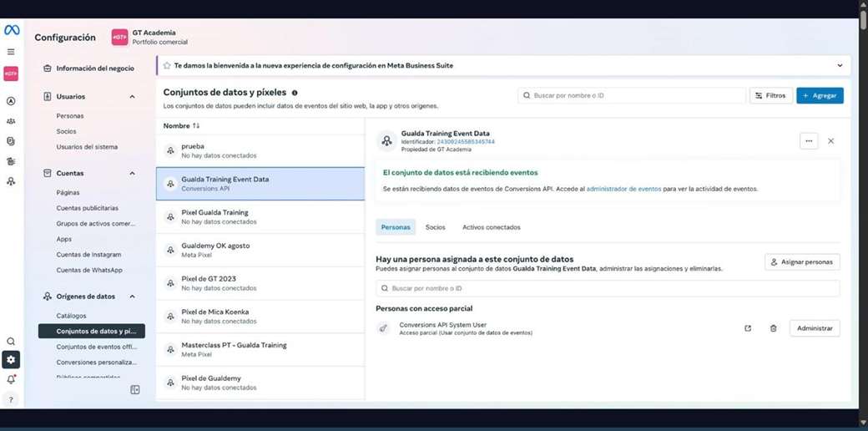Viewport: 868px width, 431px height.
Task: Expand the welcome banner chevron
Action: [840, 65]
